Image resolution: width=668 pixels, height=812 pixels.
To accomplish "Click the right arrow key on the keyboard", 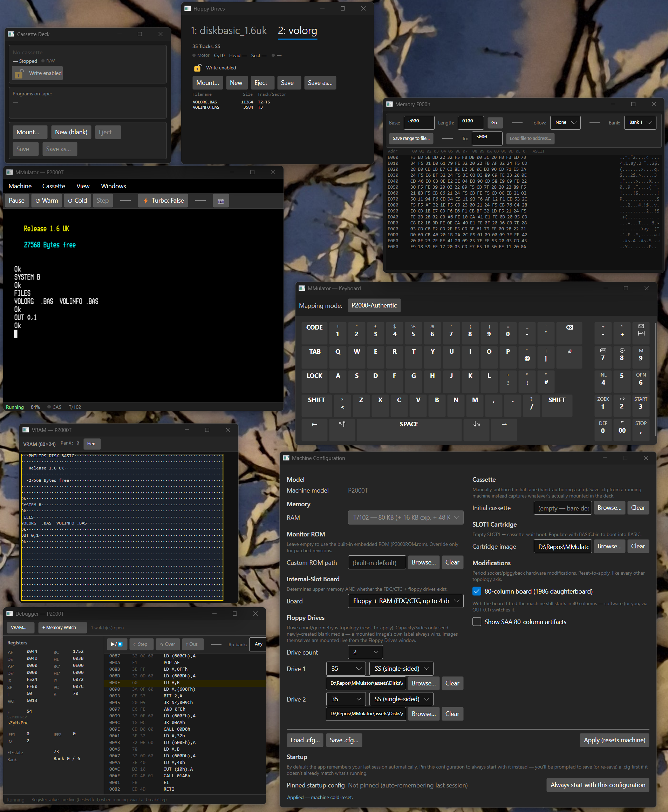I will (x=504, y=430).
